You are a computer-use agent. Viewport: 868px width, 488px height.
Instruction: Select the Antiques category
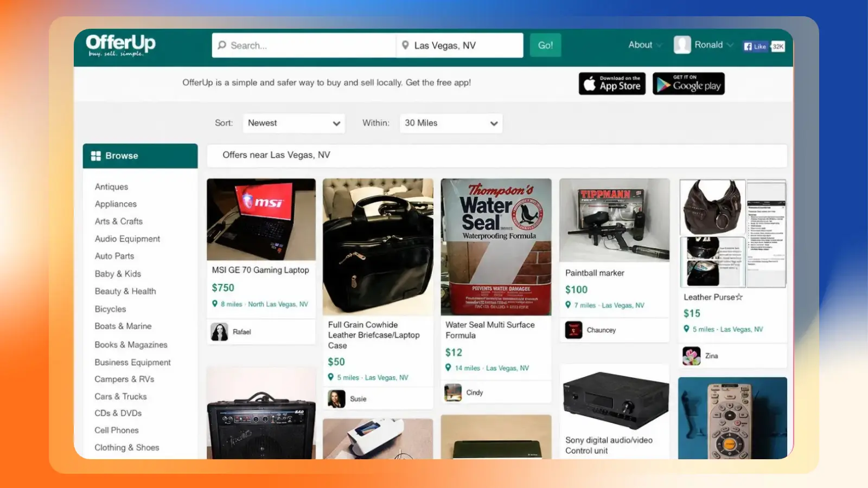point(111,187)
